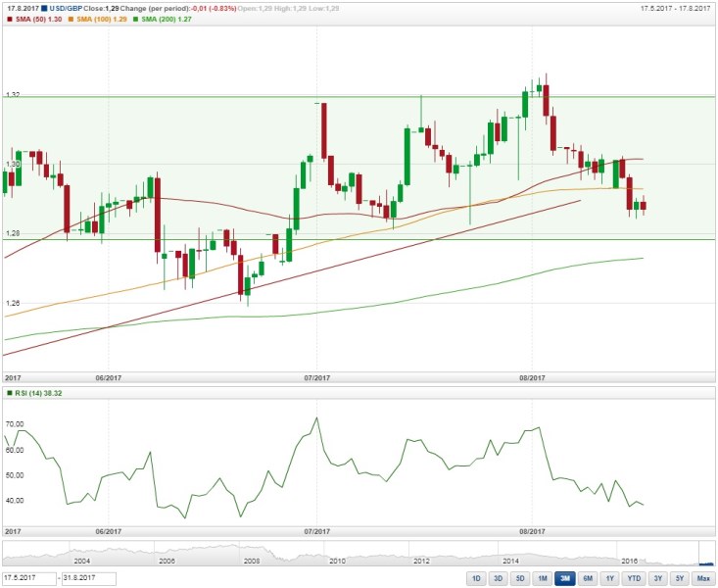Change range to 6M
The height and width of the screenshot is (588, 718).
[588, 579]
